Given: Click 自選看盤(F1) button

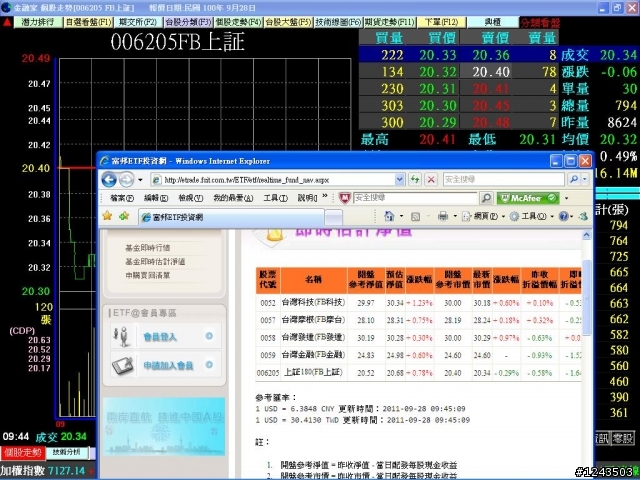Looking at the screenshot, I should [88, 22].
